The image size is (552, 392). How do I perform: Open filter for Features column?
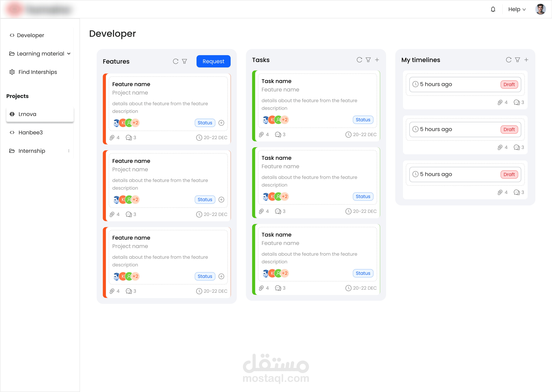tap(184, 61)
